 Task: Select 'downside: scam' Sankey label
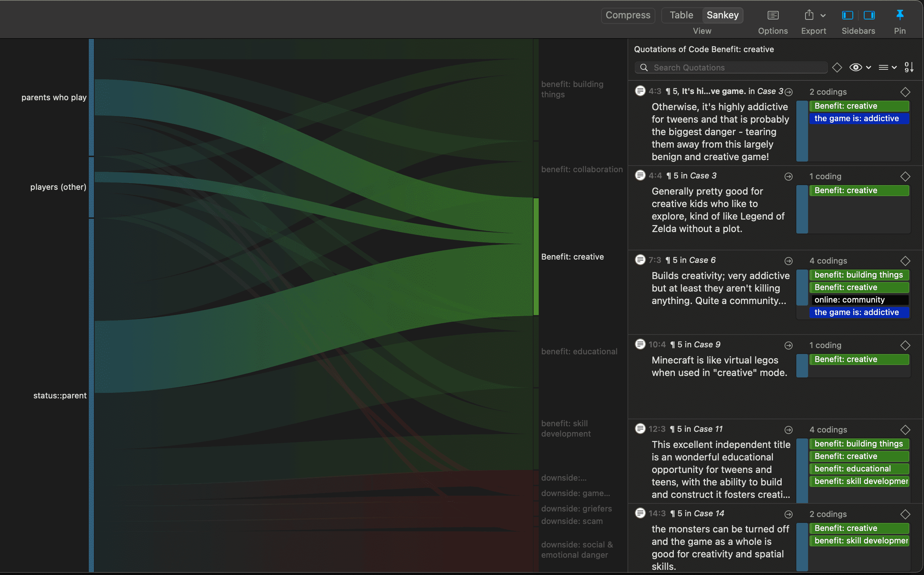pos(572,521)
